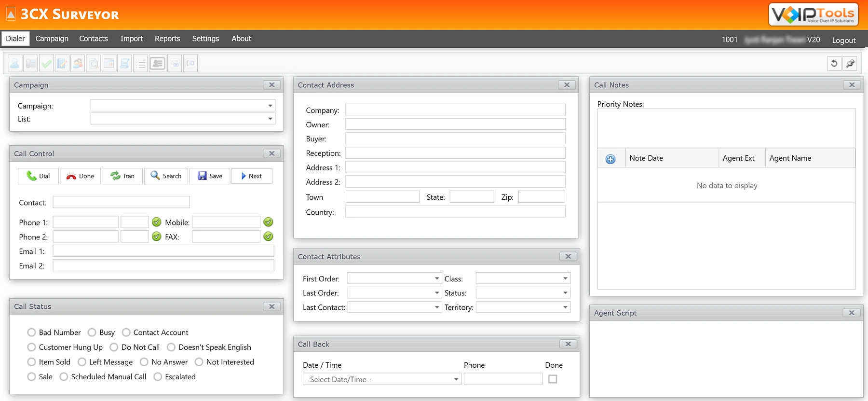Click the pushpin icon in the toolbar
The width and height of the screenshot is (868, 401).
[x=850, y=63]
